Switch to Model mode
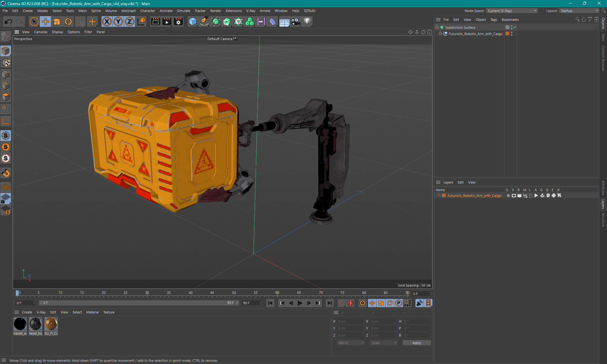The height and width of the screenshot is (364, 607). pos(6,51)
